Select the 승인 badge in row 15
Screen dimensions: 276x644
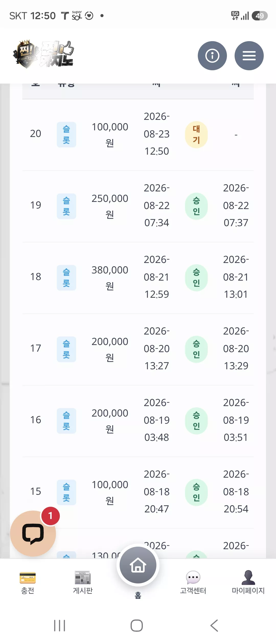tap(196, 492)
